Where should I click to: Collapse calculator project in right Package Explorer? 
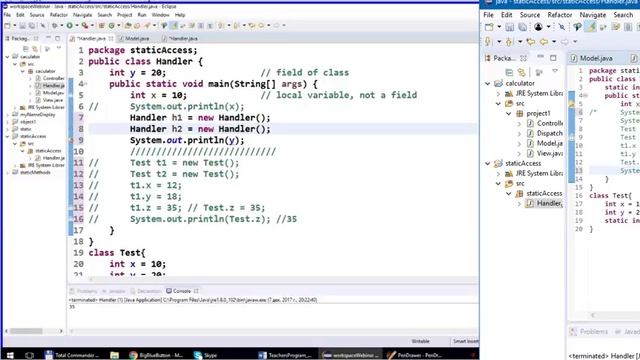(x=488, y=83)
